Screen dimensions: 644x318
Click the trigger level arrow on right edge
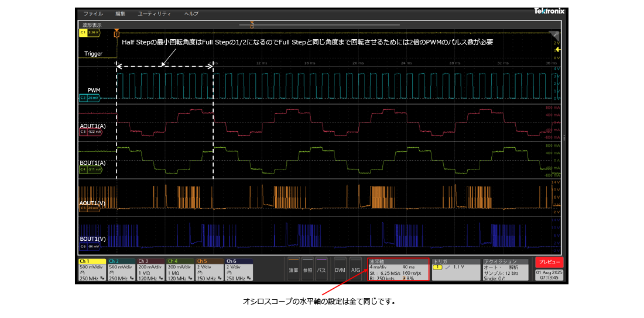[x=558, y=50]
